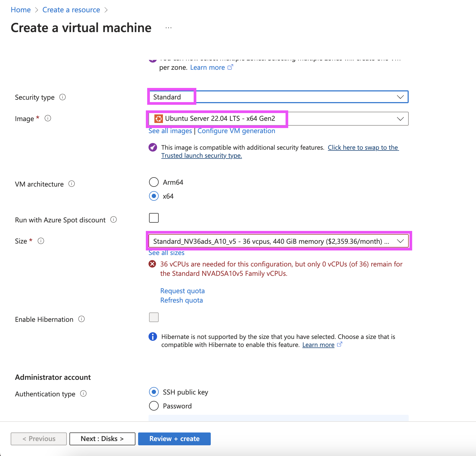Click the vCPU quota error message
This screenshot has width=476, height=456.
pyautogui.click(x=281, y=269)
